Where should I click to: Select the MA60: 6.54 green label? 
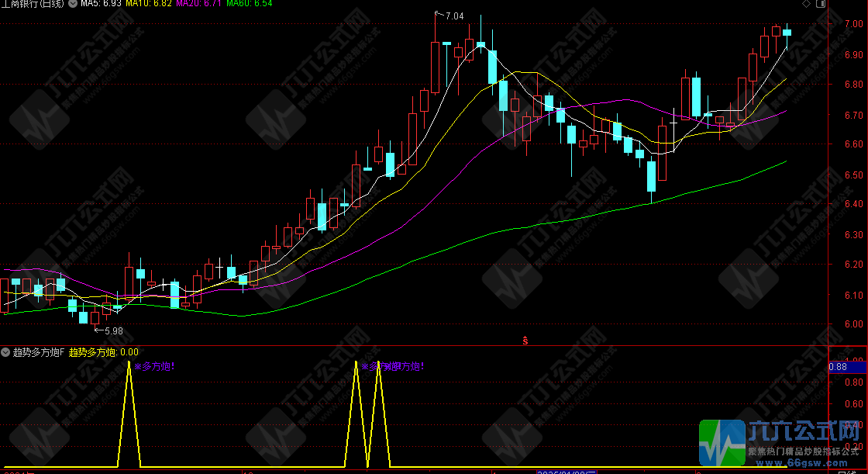(249, 5)
